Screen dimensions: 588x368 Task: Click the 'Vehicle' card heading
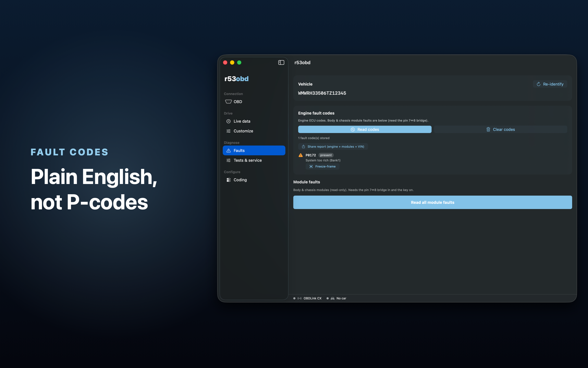coord(305,84)
